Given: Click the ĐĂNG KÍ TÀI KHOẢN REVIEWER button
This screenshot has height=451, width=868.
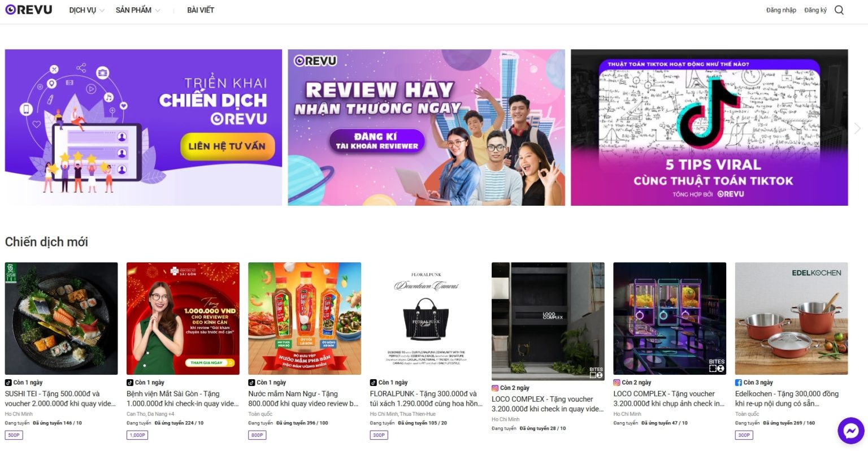Looking at the screenshot, I should (377, 141).
